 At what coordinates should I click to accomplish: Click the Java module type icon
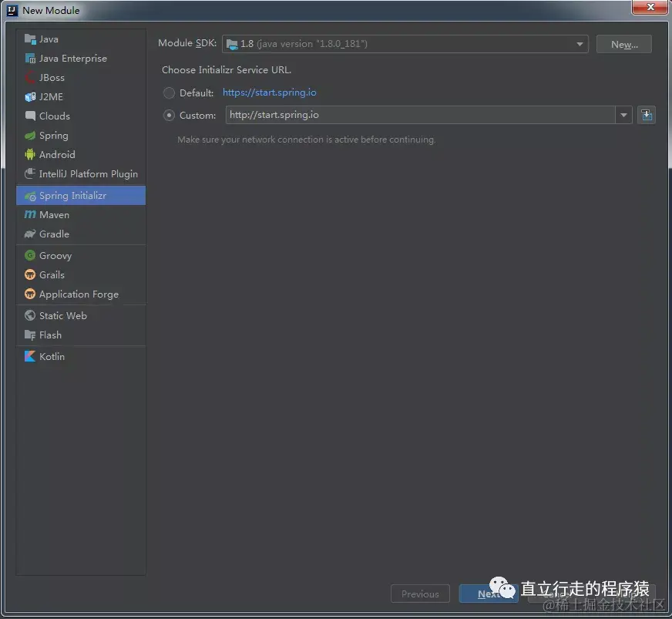pos(30,39)
